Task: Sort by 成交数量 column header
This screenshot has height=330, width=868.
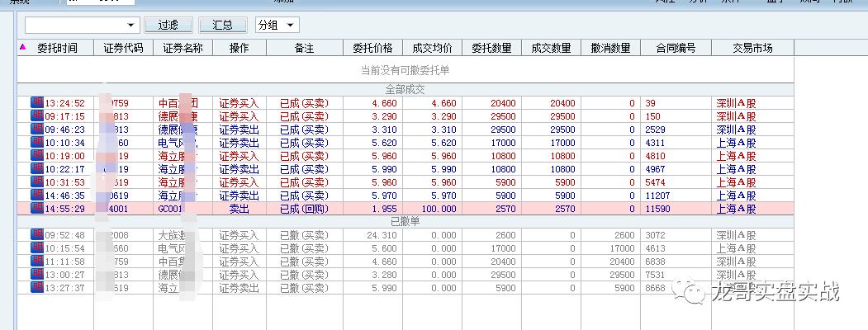Action: pos(552,48)
